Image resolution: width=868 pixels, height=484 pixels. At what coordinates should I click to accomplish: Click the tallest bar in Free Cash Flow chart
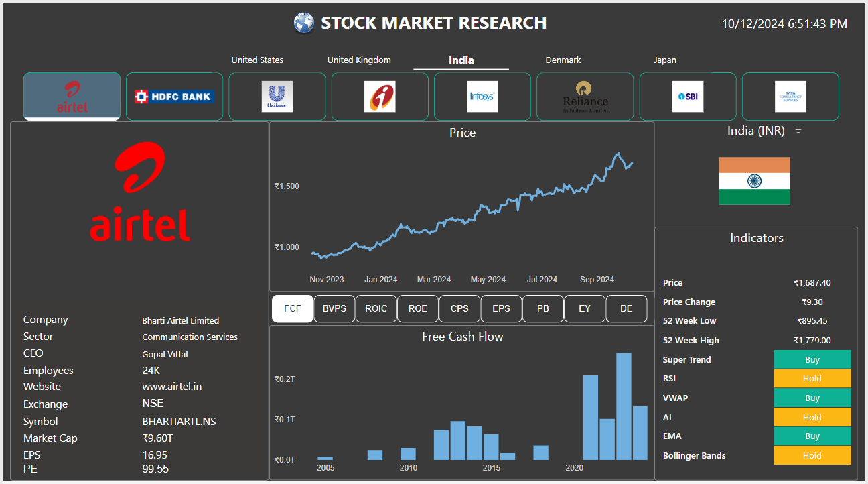pyautogui.click(x=624, y=406)
